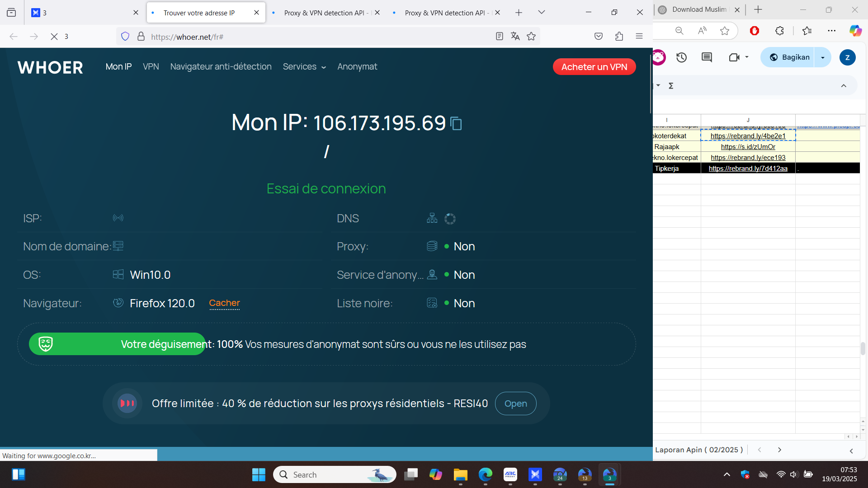Click the Windows taskbar Search box

(x=335, y=474)
